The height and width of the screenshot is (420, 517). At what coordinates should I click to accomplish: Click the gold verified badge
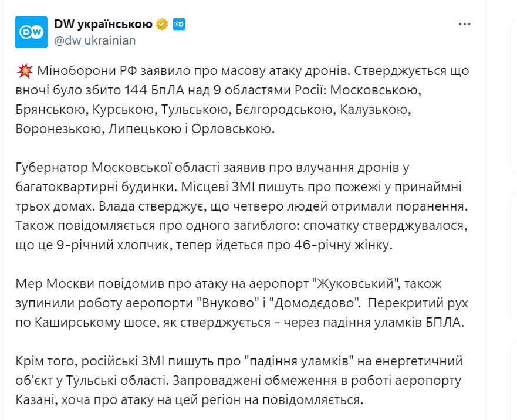click(x=163, y=24)
